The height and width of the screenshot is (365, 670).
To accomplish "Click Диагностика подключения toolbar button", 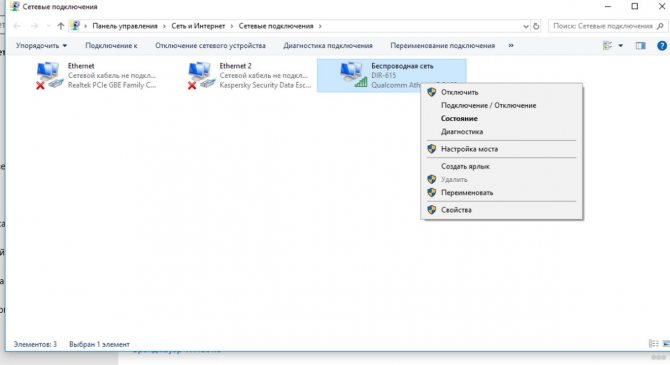I will pos(328,45).
